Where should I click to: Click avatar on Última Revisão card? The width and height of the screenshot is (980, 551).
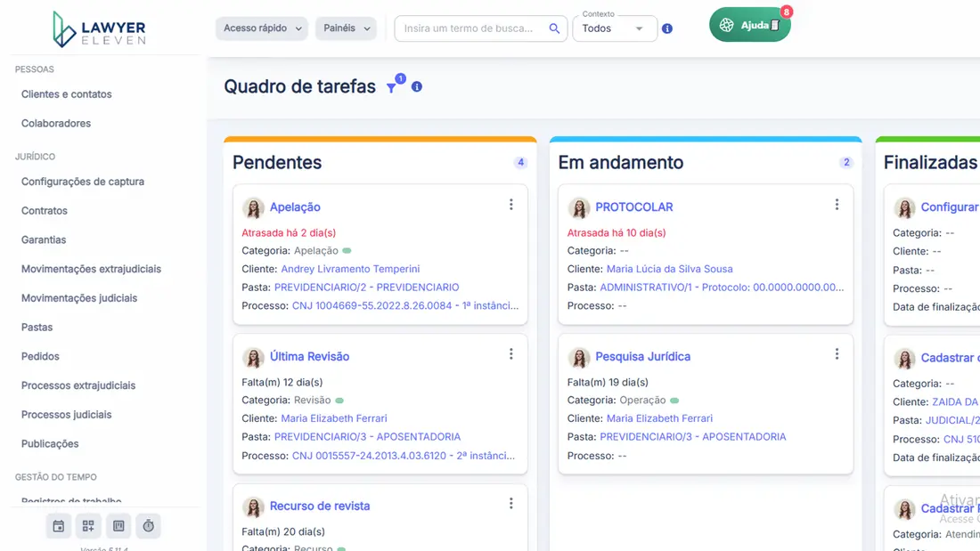click(253, 357)
